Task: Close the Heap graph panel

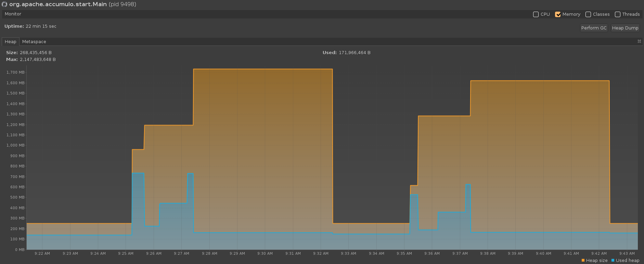Action: point(639,41)
